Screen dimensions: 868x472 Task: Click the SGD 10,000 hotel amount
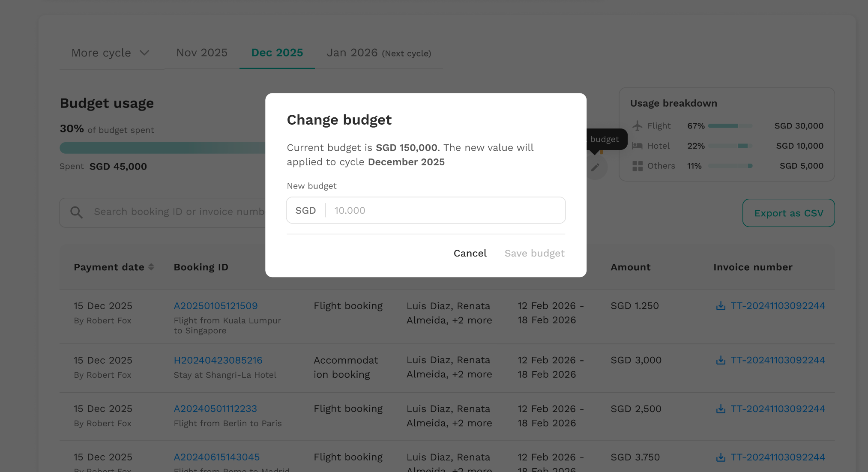[x=800, y=146]
